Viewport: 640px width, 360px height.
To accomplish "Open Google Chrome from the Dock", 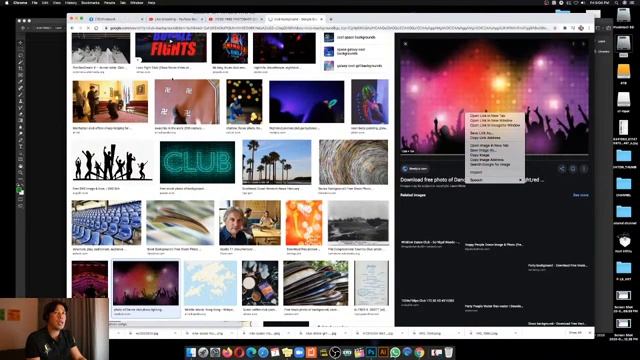I will tap(419, 352).
